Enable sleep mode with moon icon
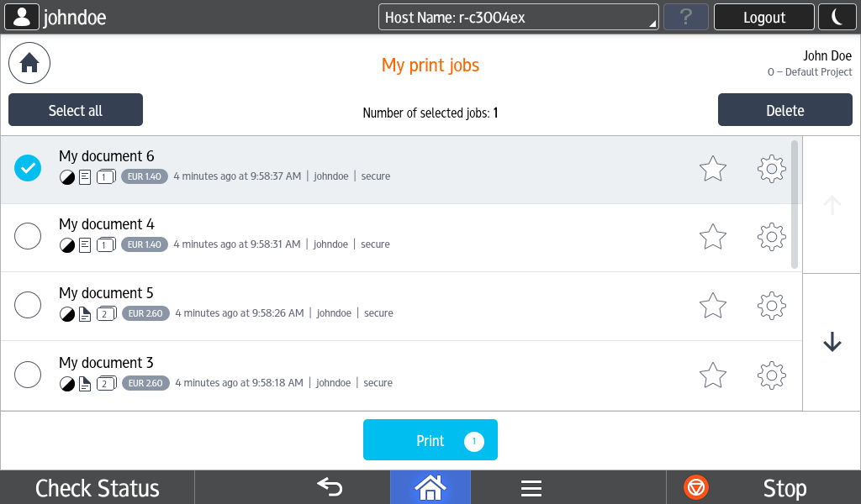This screenshot has height=504, width=861. [x=837, y=17]
